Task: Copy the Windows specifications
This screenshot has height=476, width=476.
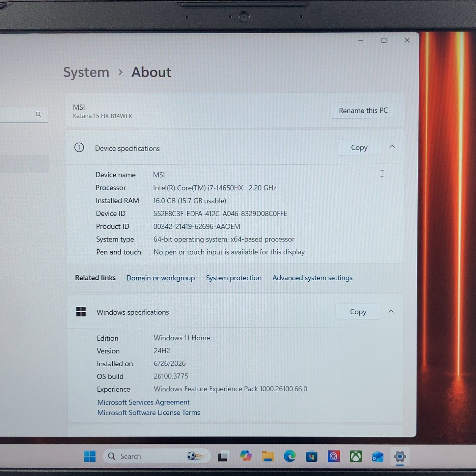Action: pyautogui.click(x=358, y=312)
